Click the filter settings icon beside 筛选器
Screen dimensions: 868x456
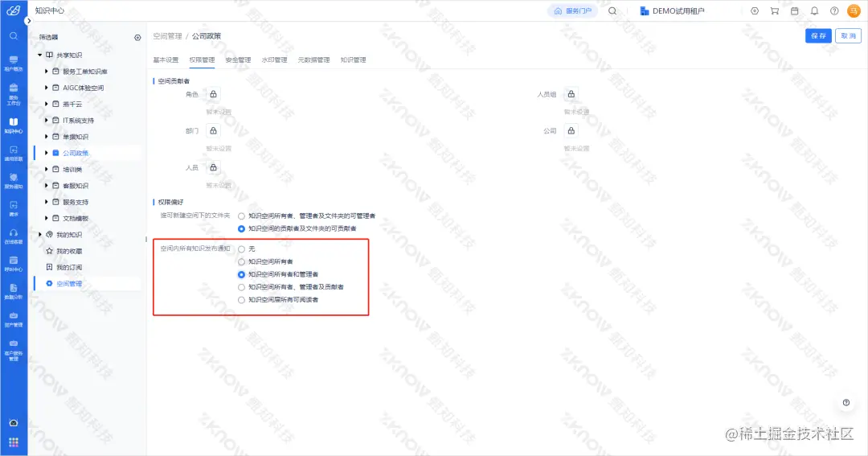[x=137, y=38]
